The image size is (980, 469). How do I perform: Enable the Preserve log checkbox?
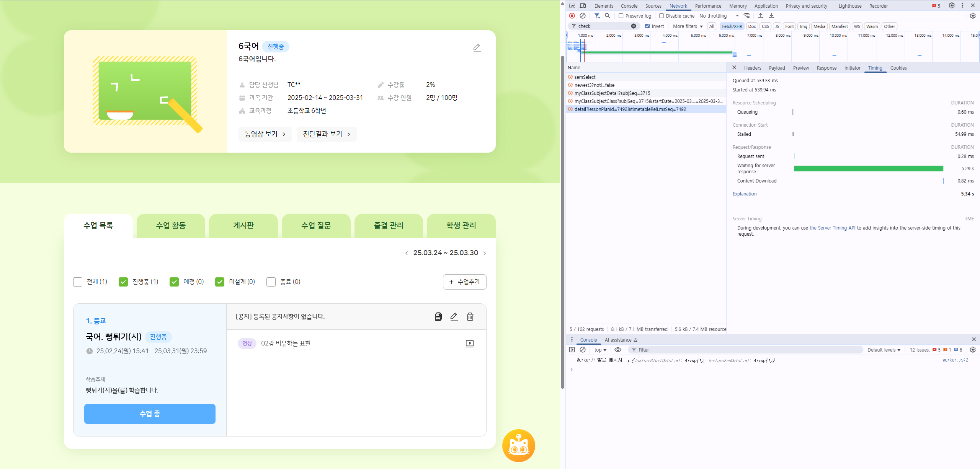(x=621, y=16)
